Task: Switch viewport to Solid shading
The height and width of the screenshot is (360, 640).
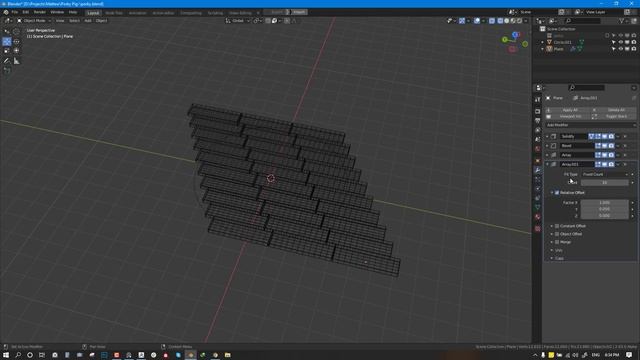Action: tap(507, 21)
